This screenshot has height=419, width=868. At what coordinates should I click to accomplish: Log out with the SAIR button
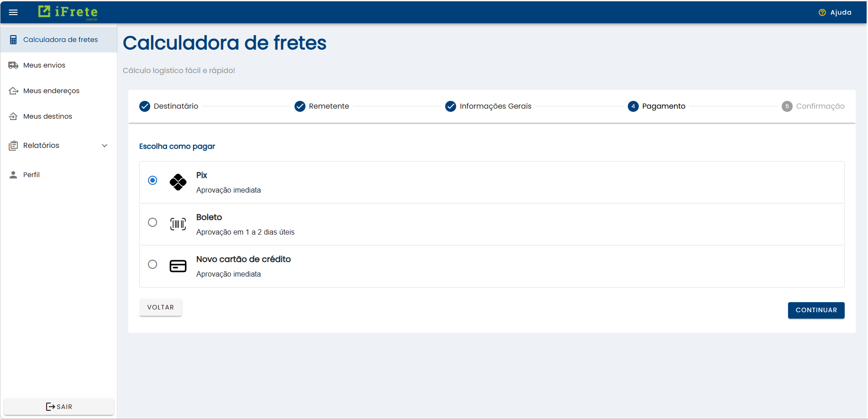tap(59, 407)
